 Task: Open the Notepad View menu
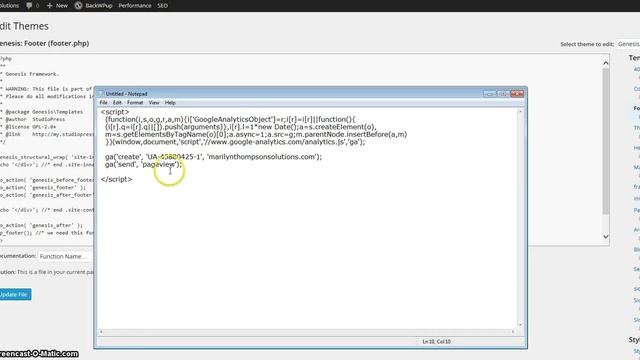point(154,103)
